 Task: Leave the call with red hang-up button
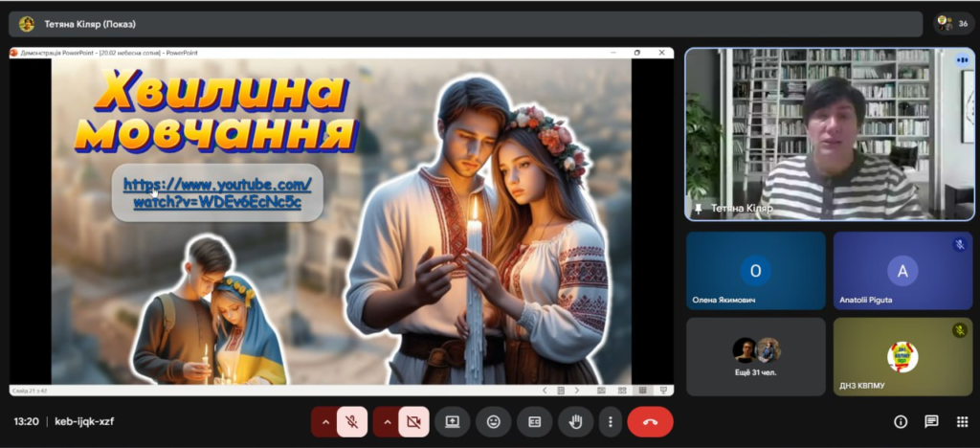pos(651,421)
